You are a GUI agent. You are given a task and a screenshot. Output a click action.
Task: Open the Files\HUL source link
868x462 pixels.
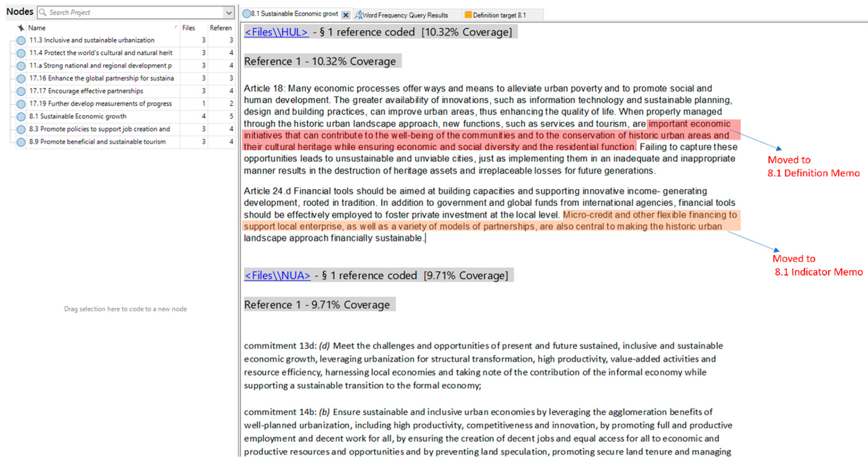point(276,32)
